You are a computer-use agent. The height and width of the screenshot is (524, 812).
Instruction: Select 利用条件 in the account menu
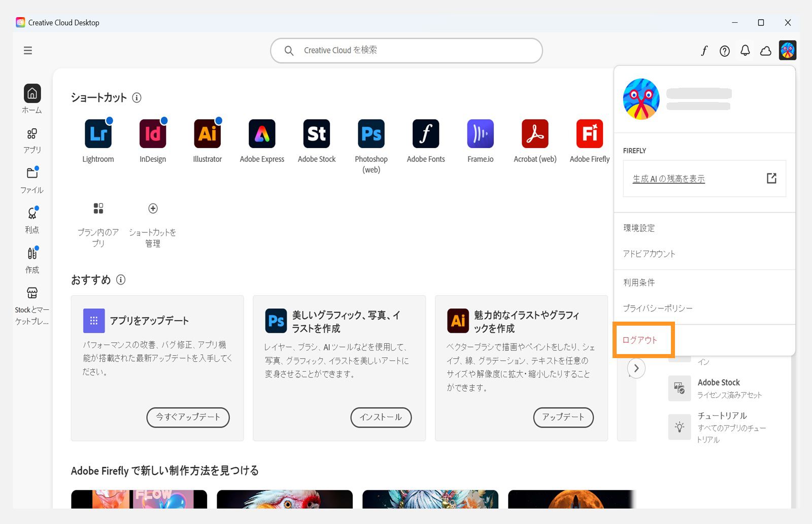tap(639, 282)
